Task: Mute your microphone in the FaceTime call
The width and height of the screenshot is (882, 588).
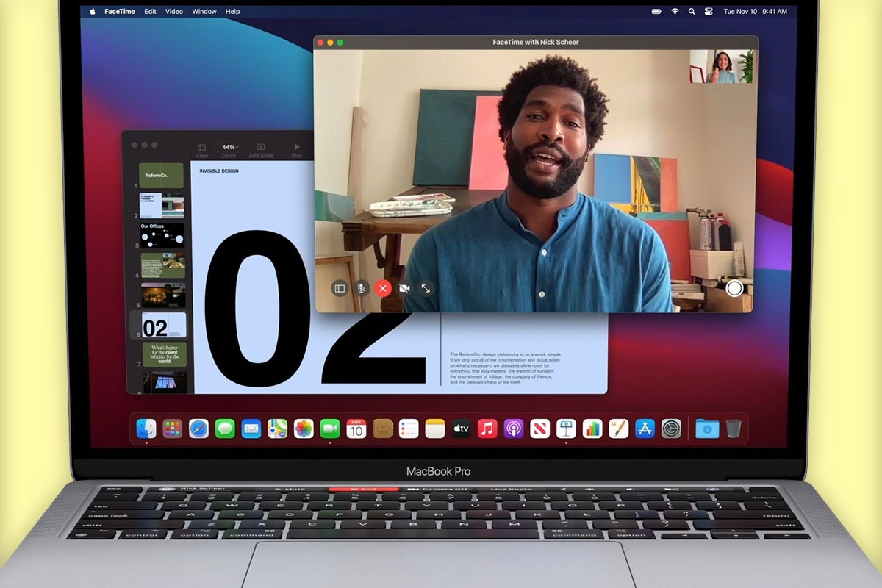Action: click(360, 288)
